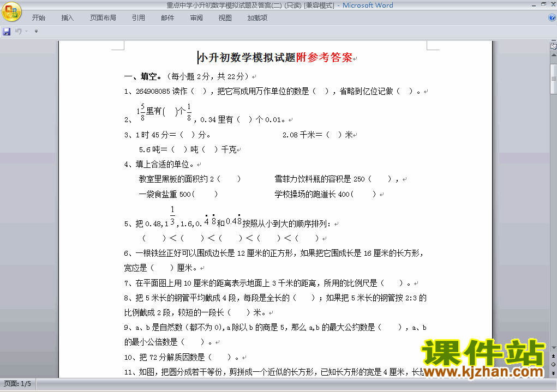Restore down the Word window
This screenshot has width=557, height=392.
click(x=543, y=4)
